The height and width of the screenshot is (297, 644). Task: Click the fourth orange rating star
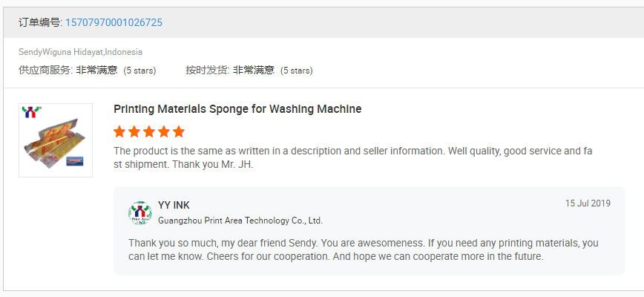pyautogui.click(x=164, y=132)
